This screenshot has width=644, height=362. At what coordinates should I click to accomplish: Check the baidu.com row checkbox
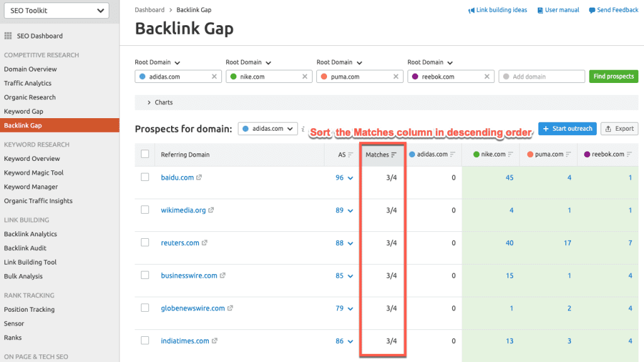[x=145, y=177]
